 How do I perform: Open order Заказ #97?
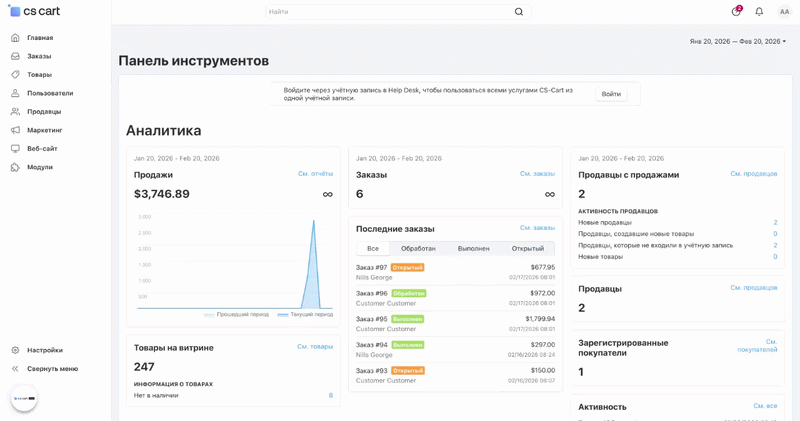click(x=371, y=267)
